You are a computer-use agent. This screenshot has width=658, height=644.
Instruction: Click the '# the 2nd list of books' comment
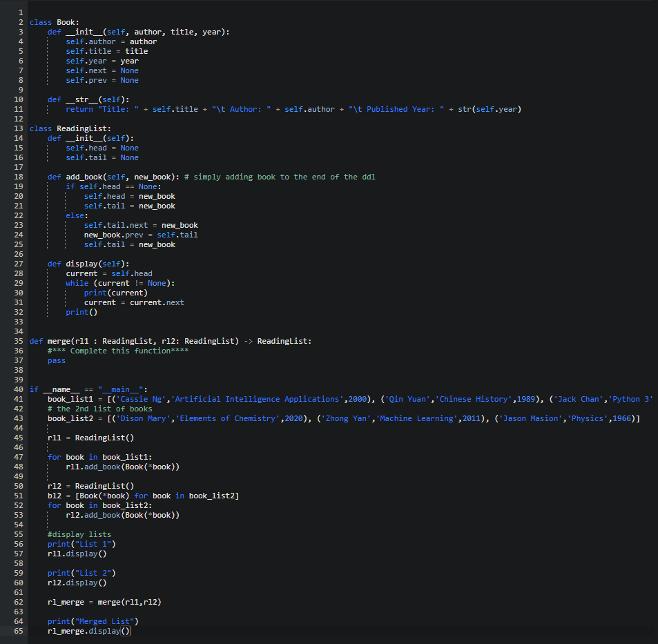coord(100,408)
